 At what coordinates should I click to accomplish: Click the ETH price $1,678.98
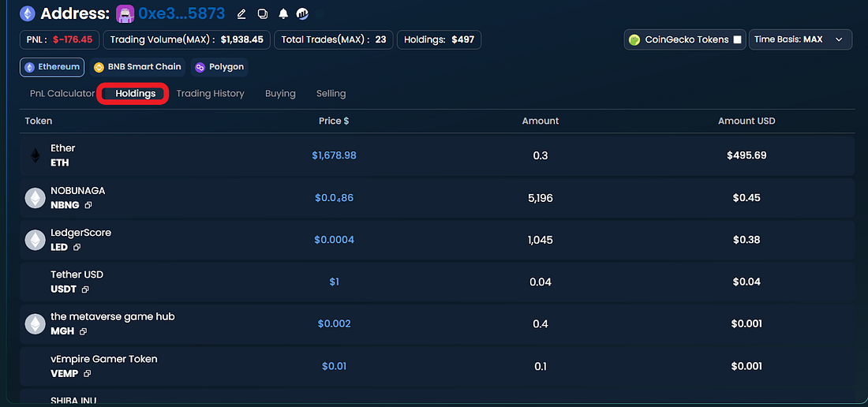click(x=334, y=156)
